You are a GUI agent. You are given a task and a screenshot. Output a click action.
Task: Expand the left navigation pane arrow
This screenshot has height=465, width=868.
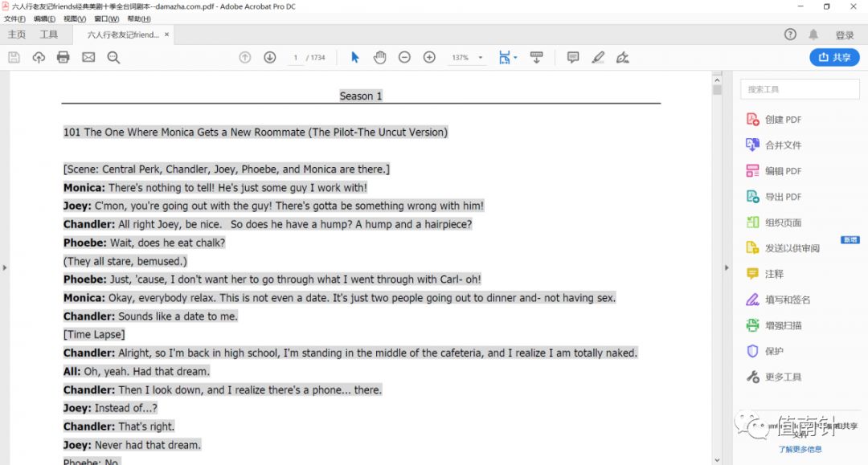tap(5, 267)
